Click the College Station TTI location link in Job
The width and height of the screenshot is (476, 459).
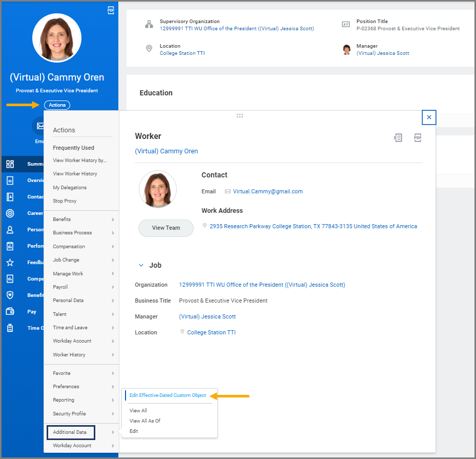pyautogui.click(x=211, y=332)
